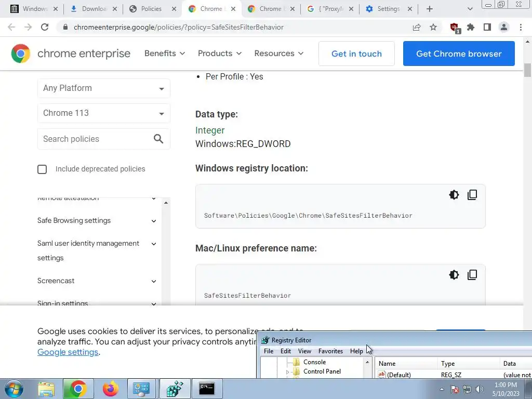Open the control panel taskbar icon
The image size is (532, 399).
pos(141,389)
